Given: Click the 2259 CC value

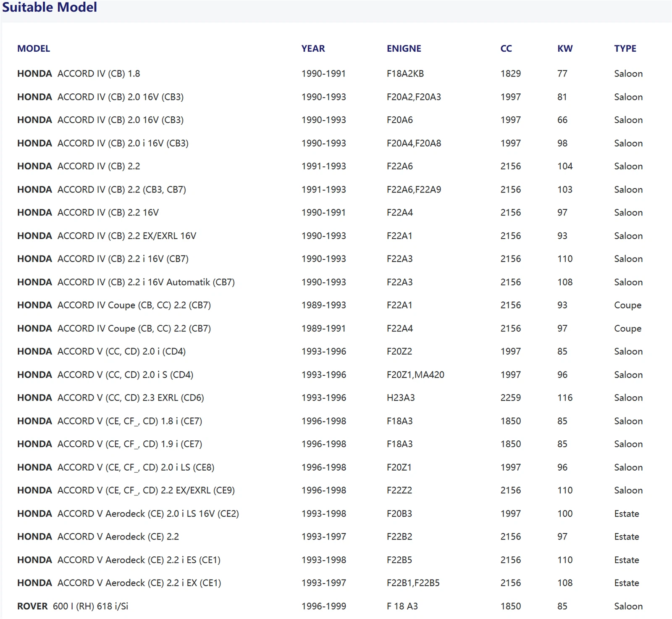Looking at the screenshot, I should pyautogui.click(x=511, y=398).
